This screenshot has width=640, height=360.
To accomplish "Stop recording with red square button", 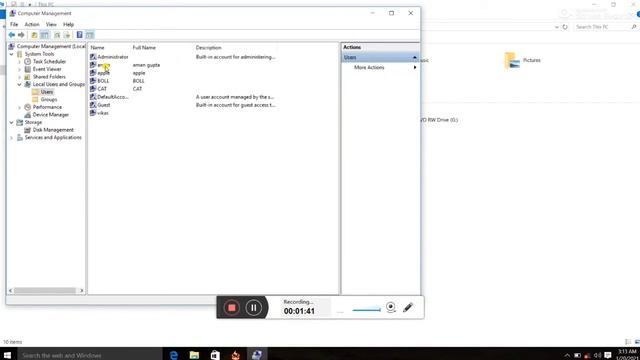I will 231,307.
